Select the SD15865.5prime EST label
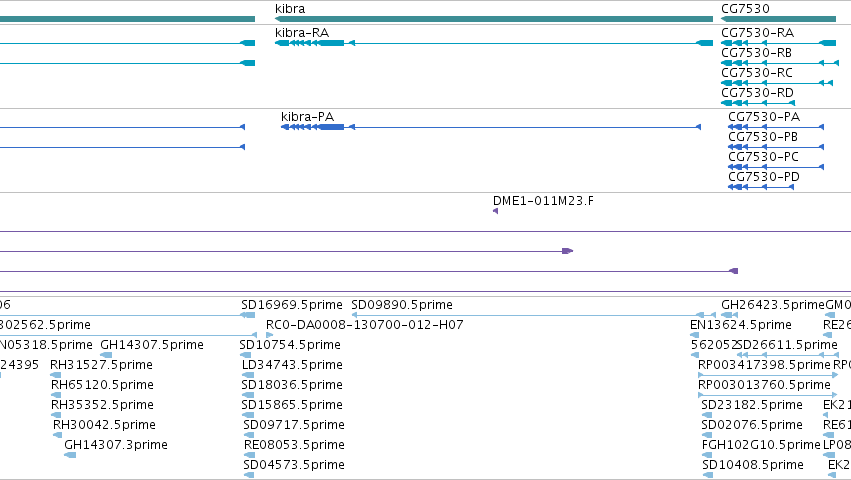Screen dimensions: 851x480 coord(293,405)
